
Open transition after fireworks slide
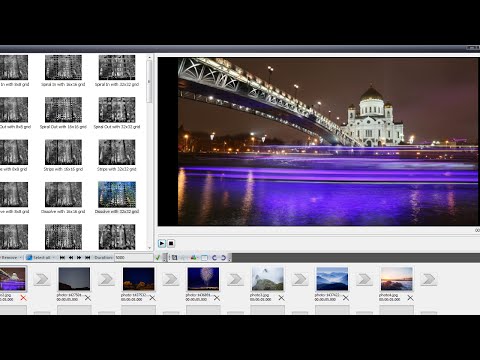tap(235, 279)
